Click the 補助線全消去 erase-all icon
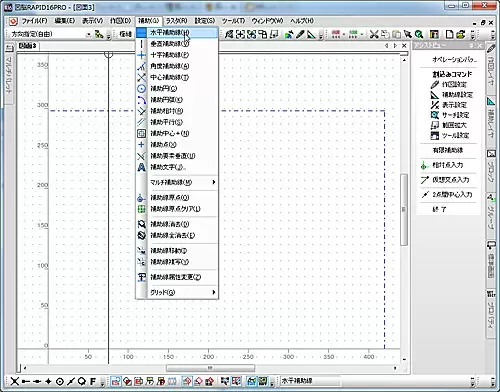This screenshot has height=392, width=500. tap(141, 235)
